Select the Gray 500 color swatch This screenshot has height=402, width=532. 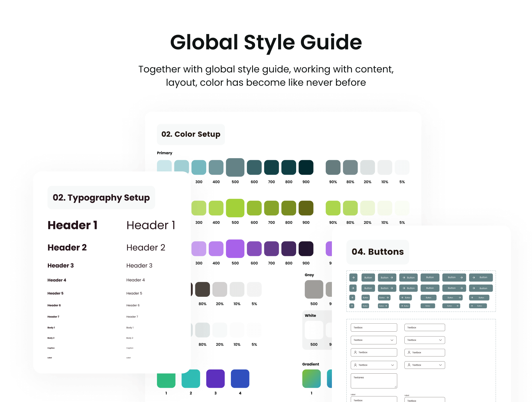coord(314,289)
